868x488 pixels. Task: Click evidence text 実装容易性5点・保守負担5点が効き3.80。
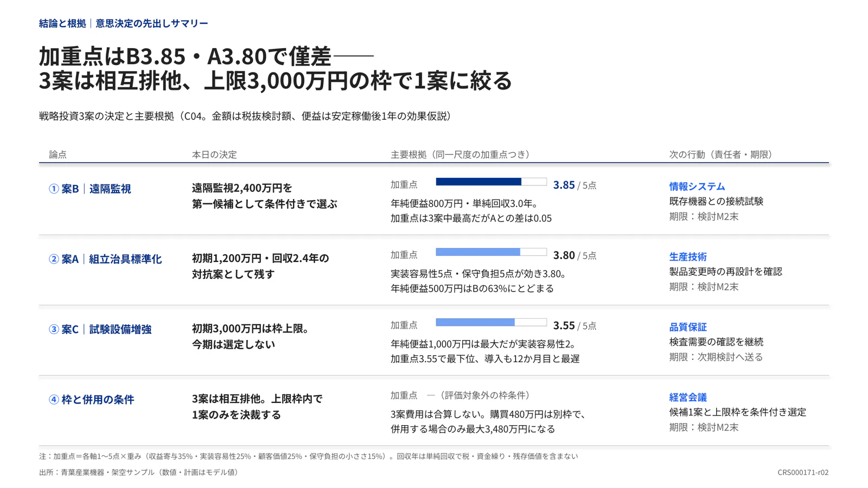point(478,274)
